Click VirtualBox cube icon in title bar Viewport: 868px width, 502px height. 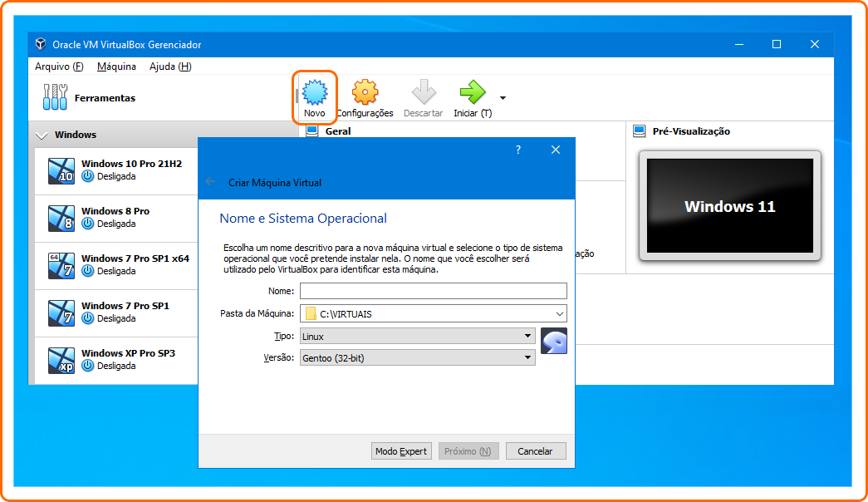coord(41,44)
